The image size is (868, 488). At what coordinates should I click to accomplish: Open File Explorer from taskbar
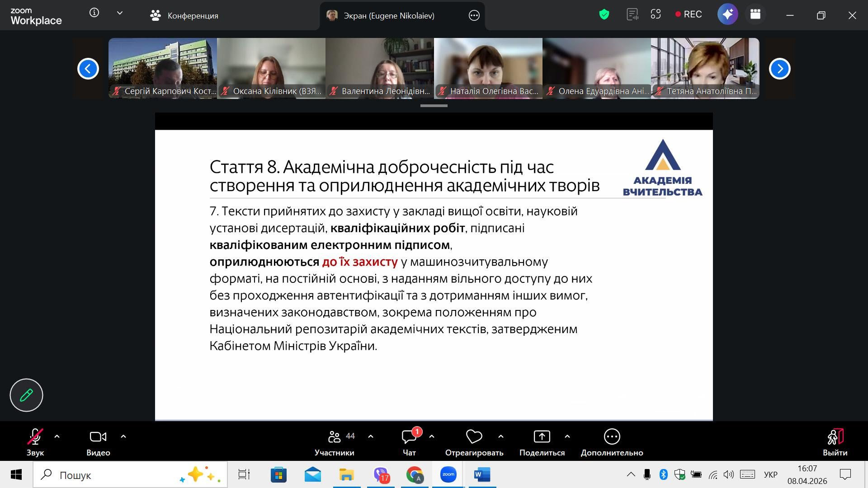[347, 475]
